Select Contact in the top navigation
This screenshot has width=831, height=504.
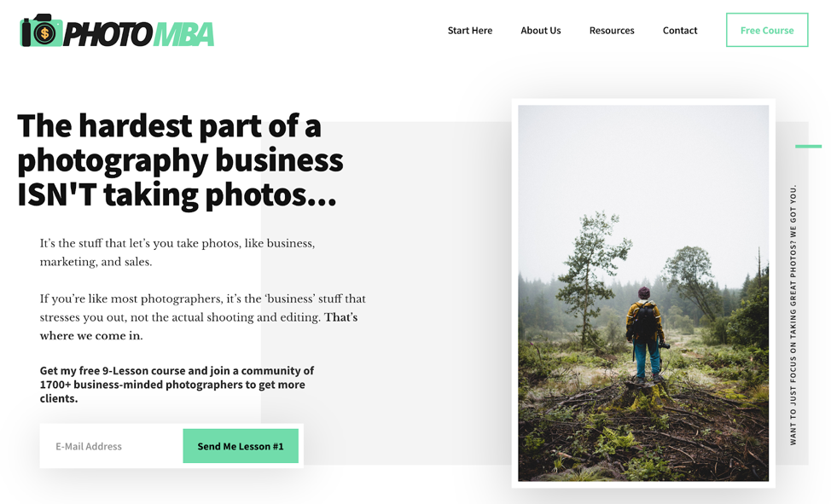pos(680,30)
